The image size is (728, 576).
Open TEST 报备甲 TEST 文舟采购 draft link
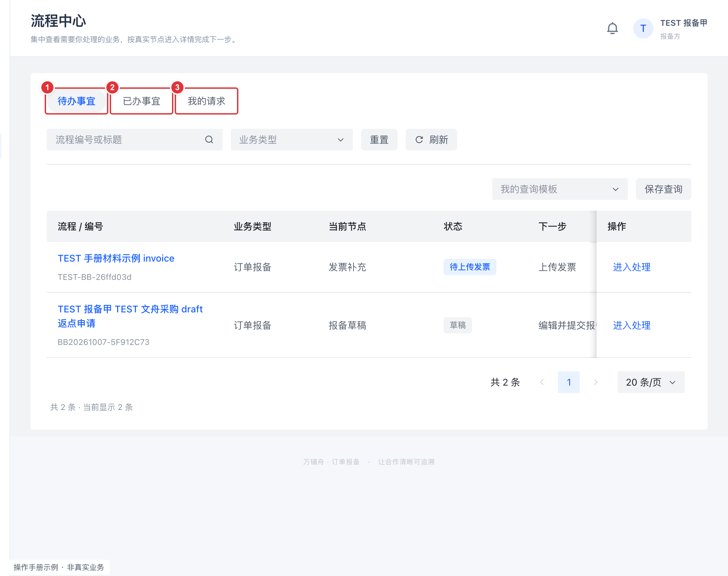point(130,316)
